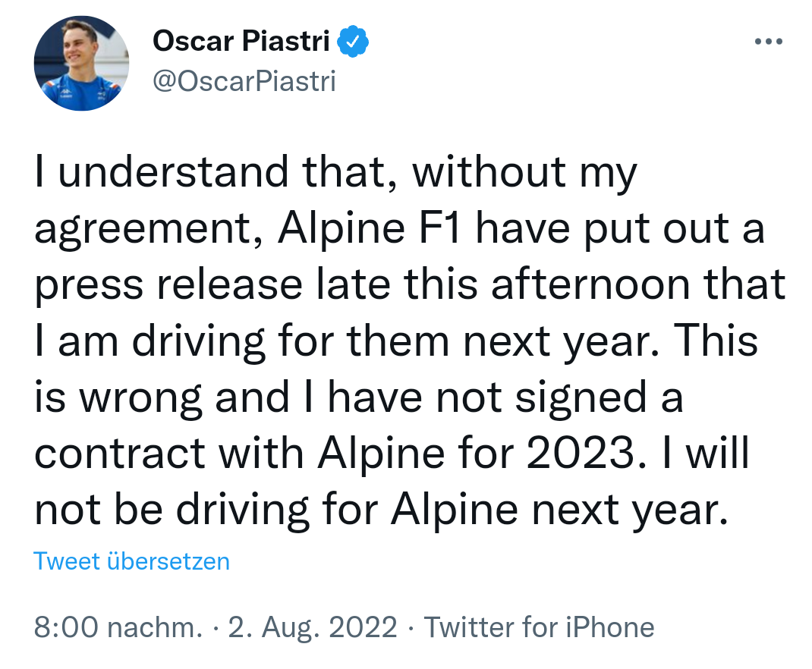The image size is (812, 669).
Task: Open the @OscarPiastri handle link
Action: (244, 80)
